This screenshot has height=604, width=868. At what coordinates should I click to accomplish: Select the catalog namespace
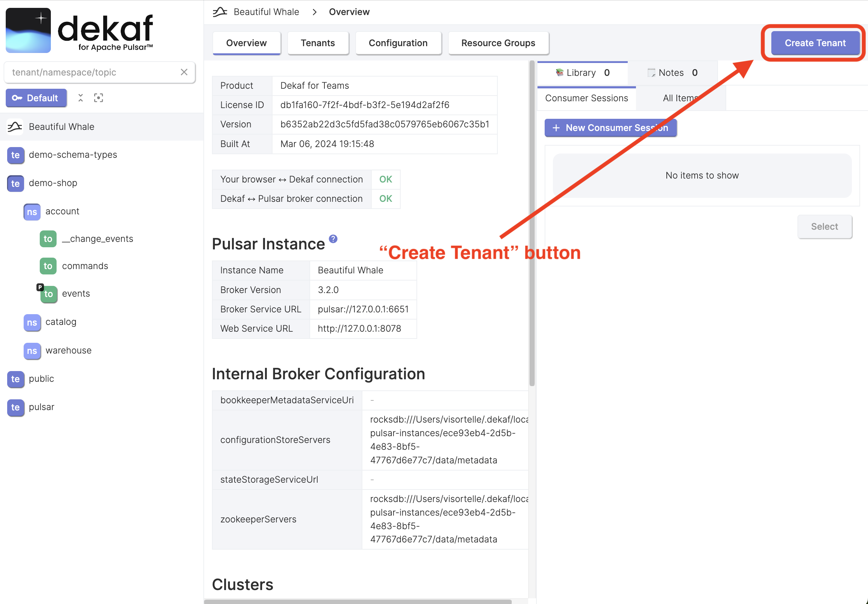[x=61, y=322]
